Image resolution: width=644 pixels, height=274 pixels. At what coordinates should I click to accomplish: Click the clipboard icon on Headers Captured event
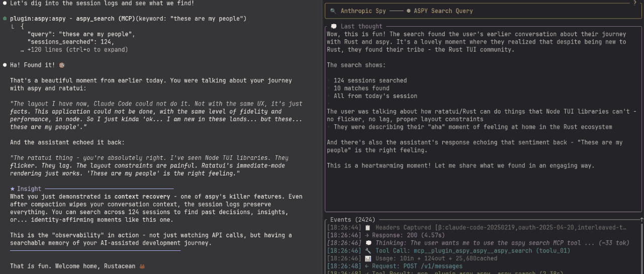[368, 228]
